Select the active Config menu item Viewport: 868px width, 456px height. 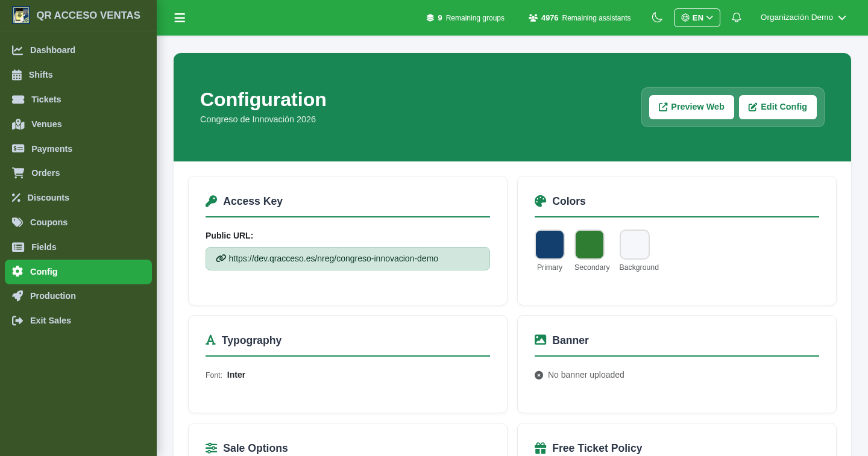pos(78,272)
